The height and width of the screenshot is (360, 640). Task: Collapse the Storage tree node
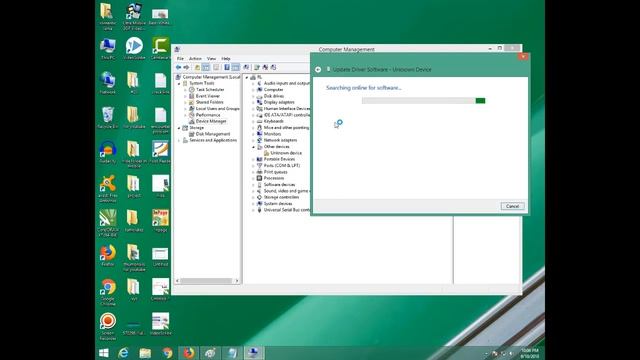(x=179, y=128)
